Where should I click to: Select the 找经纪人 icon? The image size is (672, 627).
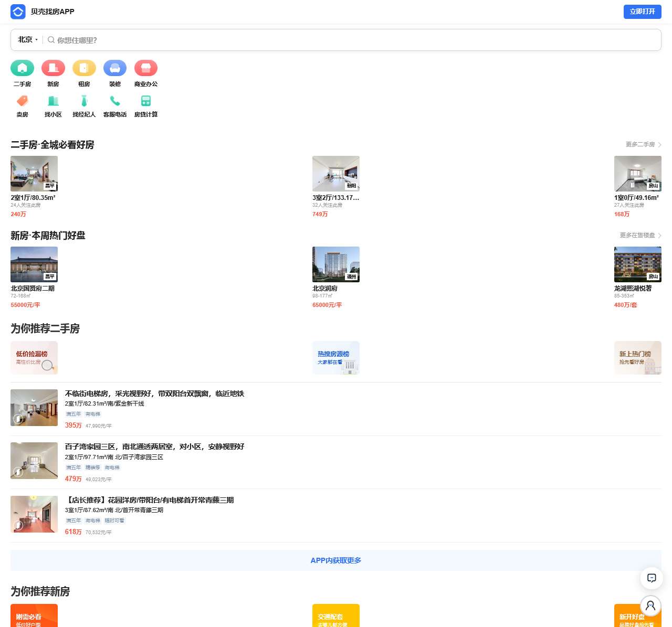click(84, 101)
